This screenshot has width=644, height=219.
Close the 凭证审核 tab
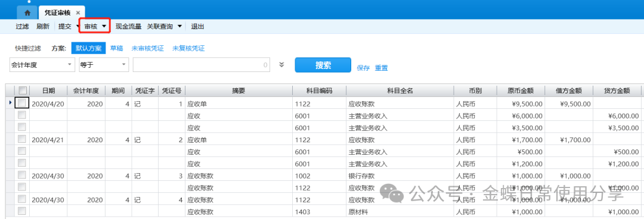78,12
